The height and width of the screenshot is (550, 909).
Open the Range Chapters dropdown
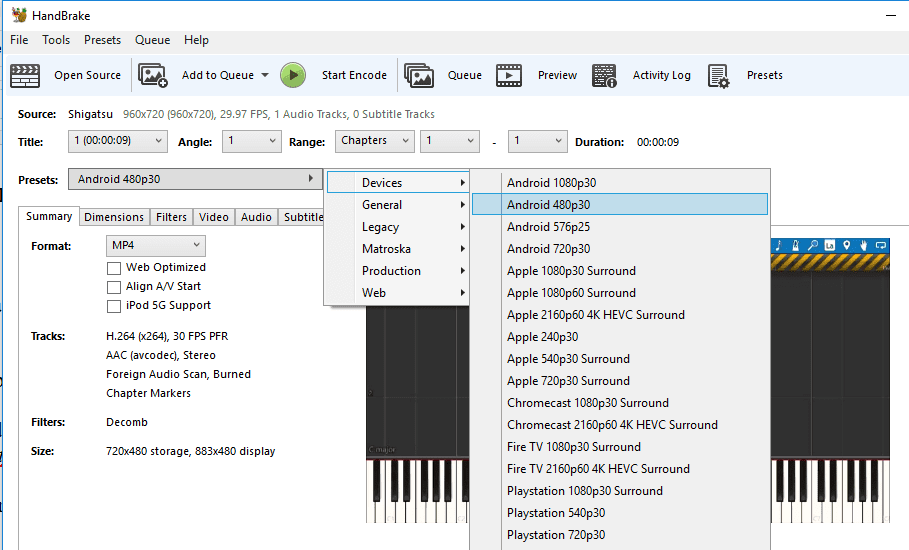[374, 141]
